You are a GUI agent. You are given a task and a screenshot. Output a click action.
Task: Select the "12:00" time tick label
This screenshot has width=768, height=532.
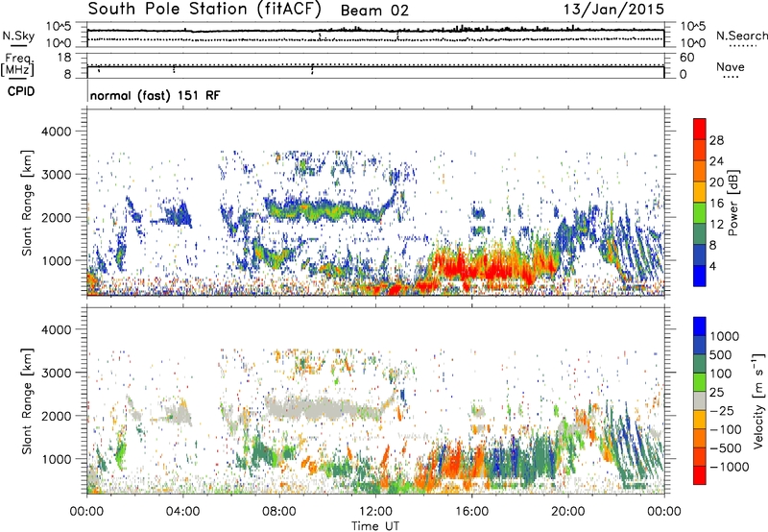(x=375, y=512)
